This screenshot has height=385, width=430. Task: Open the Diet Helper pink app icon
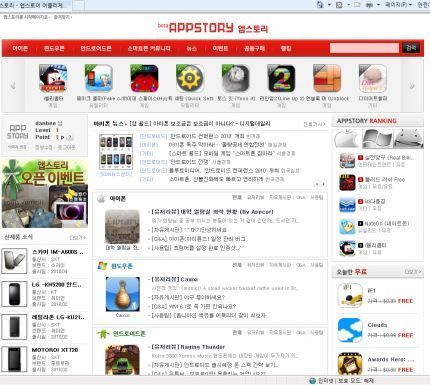pyautogui.click(x=372, y=79)
